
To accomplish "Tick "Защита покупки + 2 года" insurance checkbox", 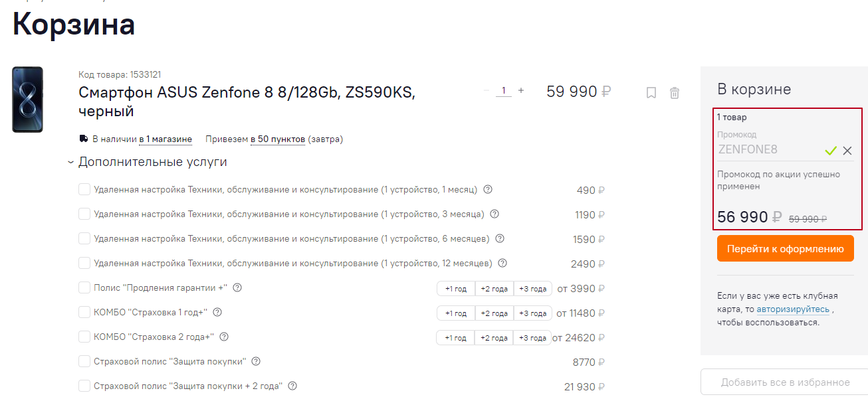I will [x=84, y=386].
